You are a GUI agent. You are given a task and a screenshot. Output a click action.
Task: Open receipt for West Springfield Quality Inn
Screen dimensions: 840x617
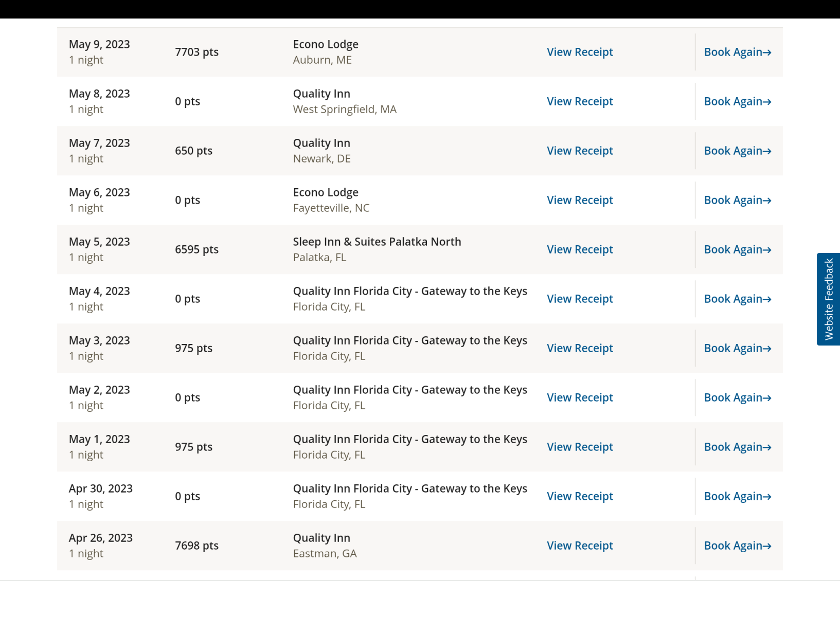click(x=580, y=101)
